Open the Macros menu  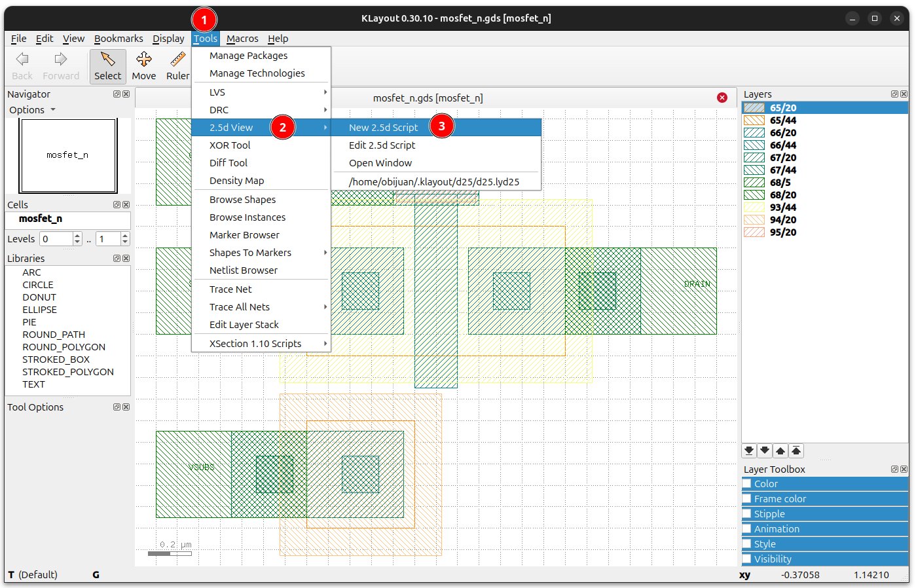click(242, 39)
